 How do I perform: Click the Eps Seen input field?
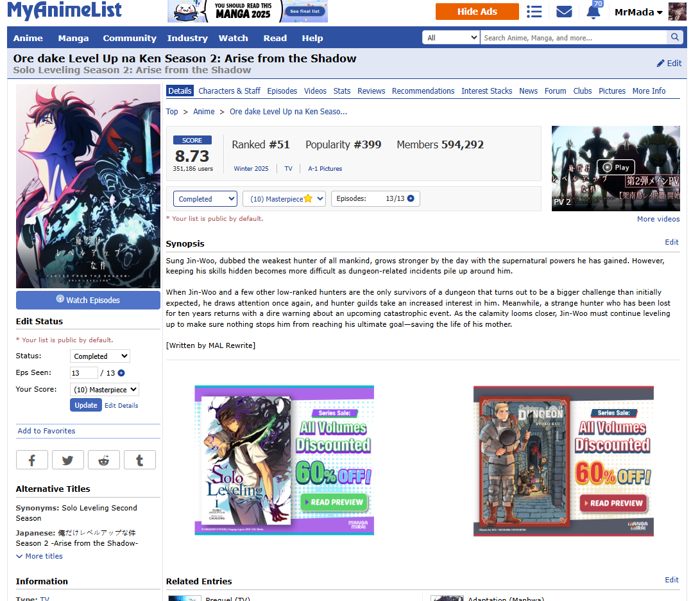point(84,372)
